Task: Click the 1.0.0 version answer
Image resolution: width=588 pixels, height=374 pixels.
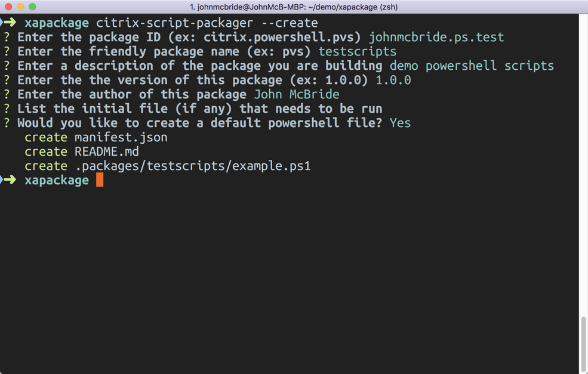Action: coord(393,80)
